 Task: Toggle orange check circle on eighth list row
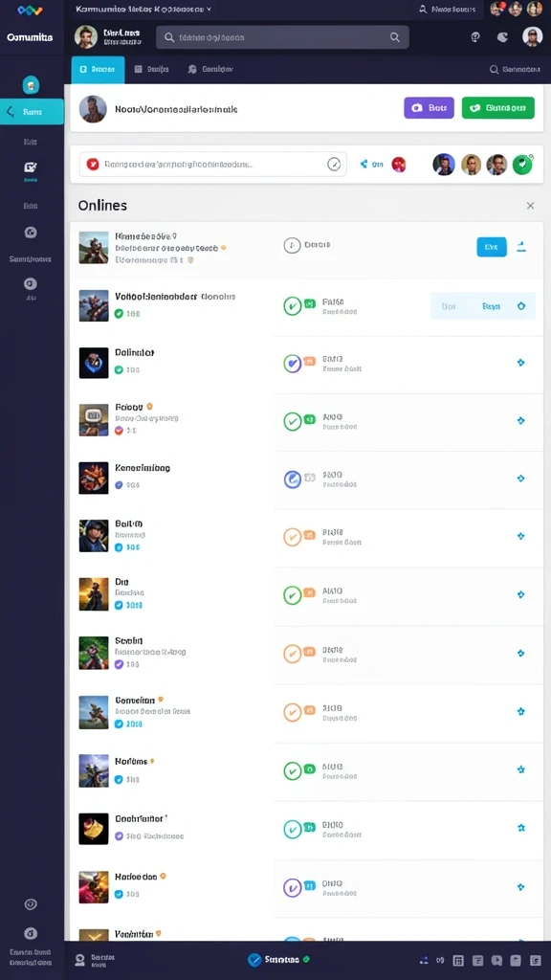(x=292, y=654)
